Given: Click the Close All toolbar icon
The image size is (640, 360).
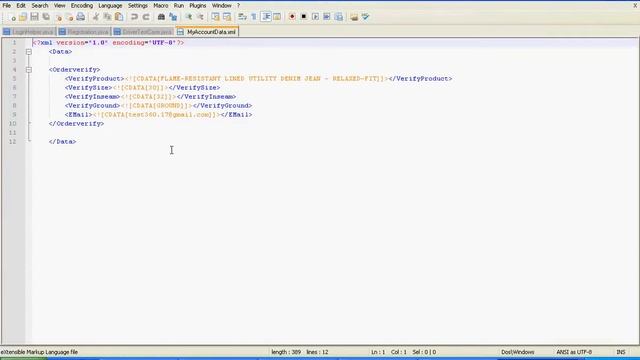Looking at the screenshot, I should pyautogui.click(x=69, y=17).
